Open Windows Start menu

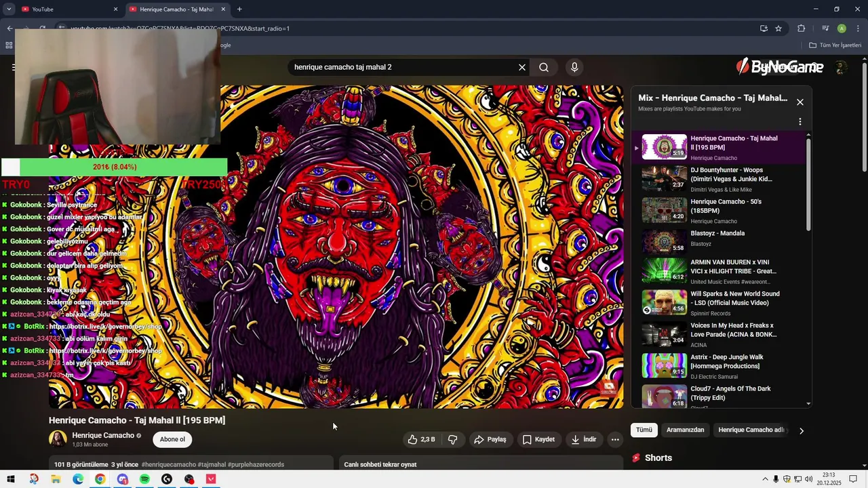tap(11, 479)
